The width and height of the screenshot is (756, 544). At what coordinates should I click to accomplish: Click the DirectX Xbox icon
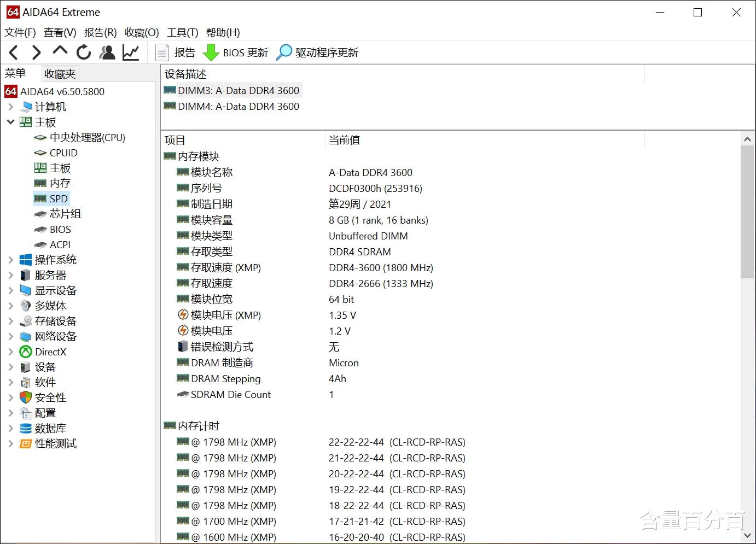pyautogui.click(x=26, y=352)
